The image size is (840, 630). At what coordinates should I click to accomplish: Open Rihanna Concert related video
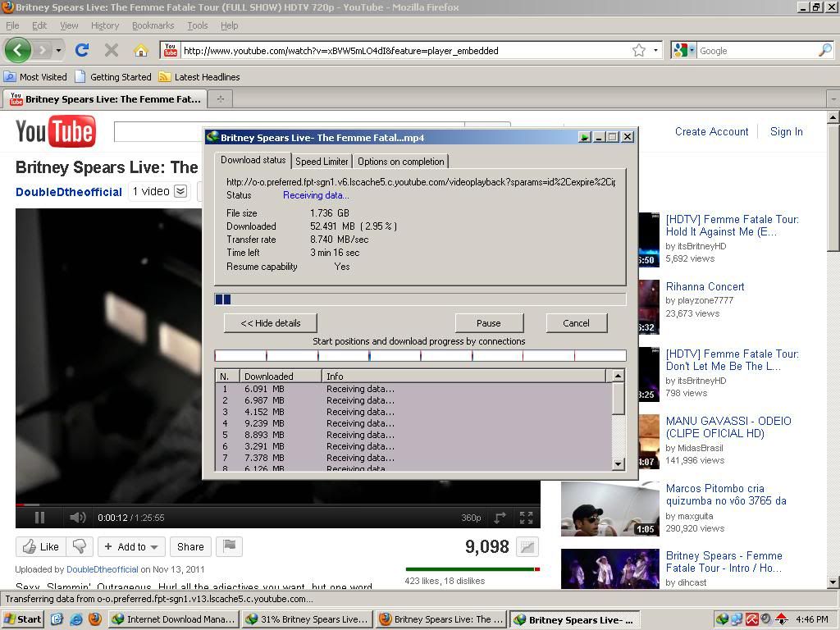(x=705, y=286)
